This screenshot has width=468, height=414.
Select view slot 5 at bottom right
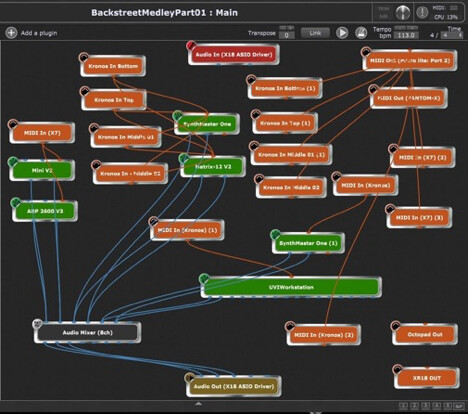tap(448, 406)
